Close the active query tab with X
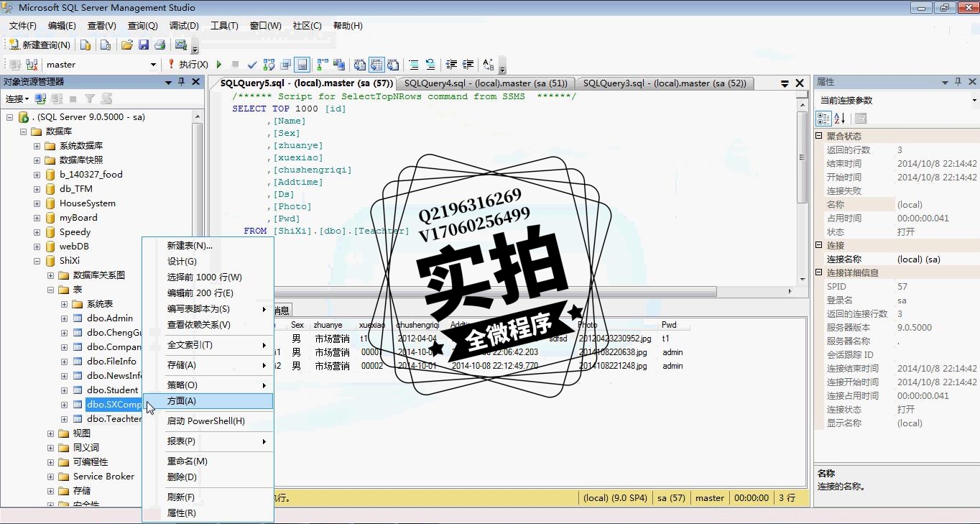980x524 pixels. click(x=800, y=83)
